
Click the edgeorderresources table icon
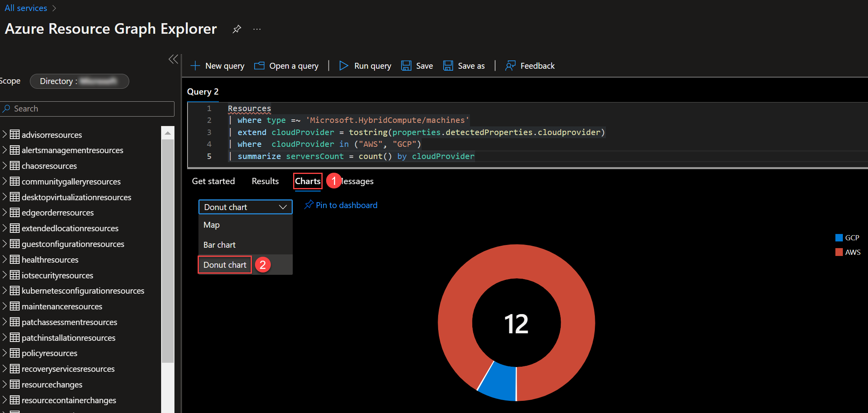(x=15, y=212)
